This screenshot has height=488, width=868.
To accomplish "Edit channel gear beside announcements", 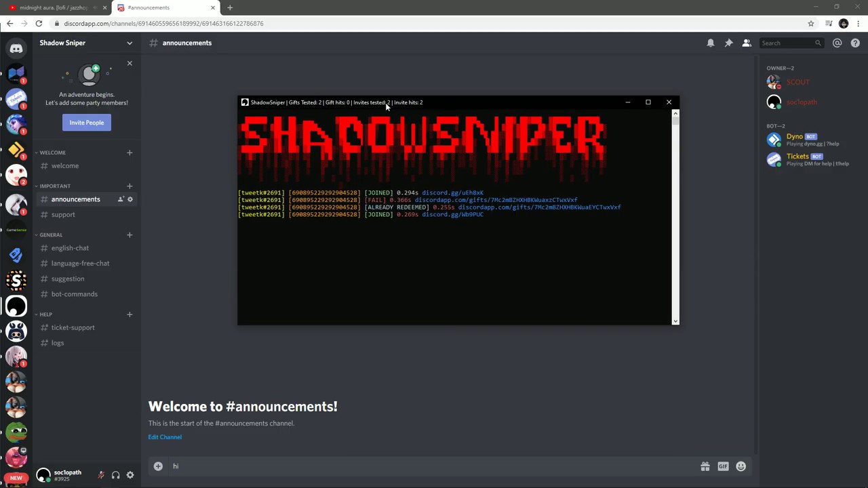I will tap(130, 199).
